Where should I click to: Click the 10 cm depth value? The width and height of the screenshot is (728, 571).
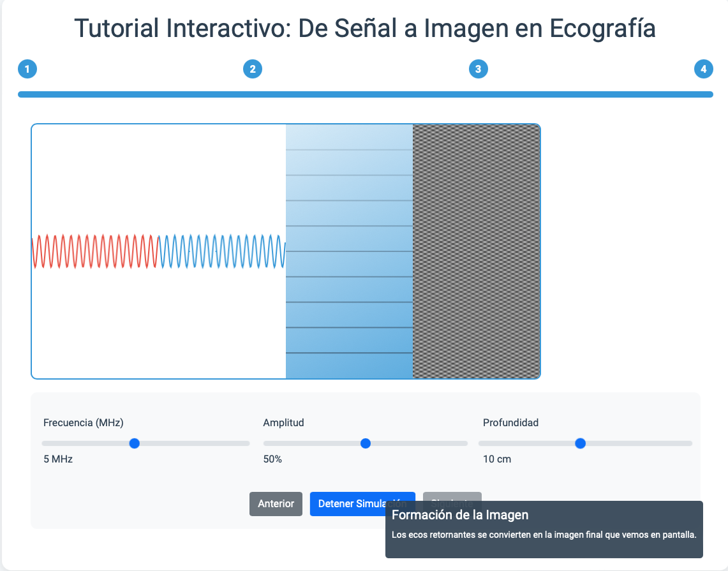click(497, 459)
